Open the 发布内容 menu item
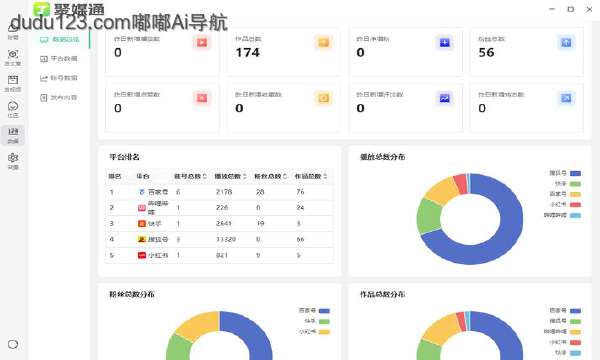The width and height of the screenshot is (600, 360). click(x=59, y=98)
